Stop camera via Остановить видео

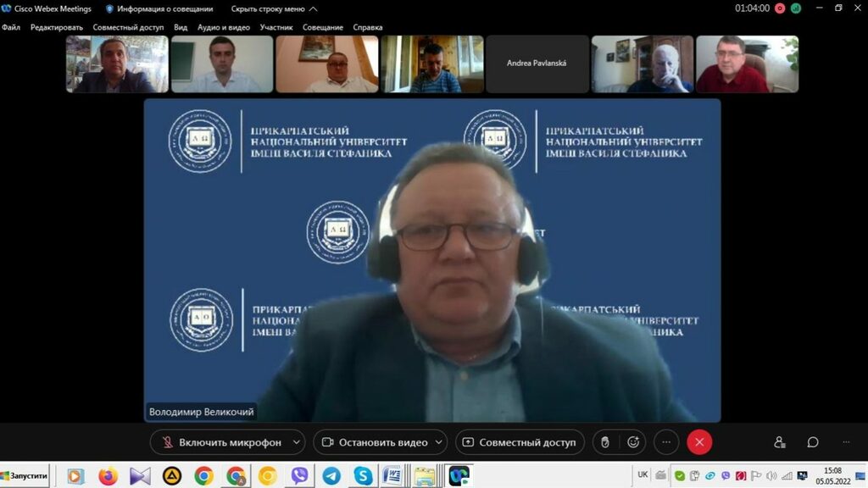pyautogui.click(x=373, y=442)
